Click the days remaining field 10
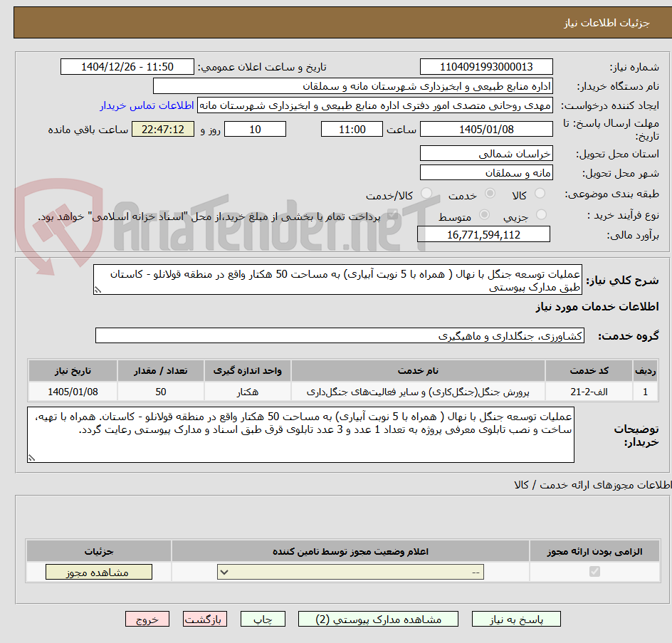 pyautogui.click(x=255, y=129)
